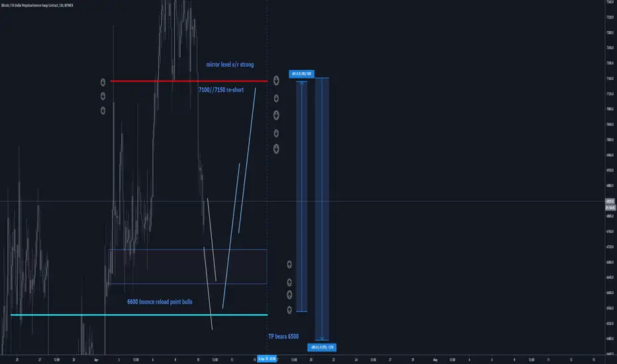
Task: Click the down-arrow marker at the red line's right end
Action: click(x=276, y=81)
